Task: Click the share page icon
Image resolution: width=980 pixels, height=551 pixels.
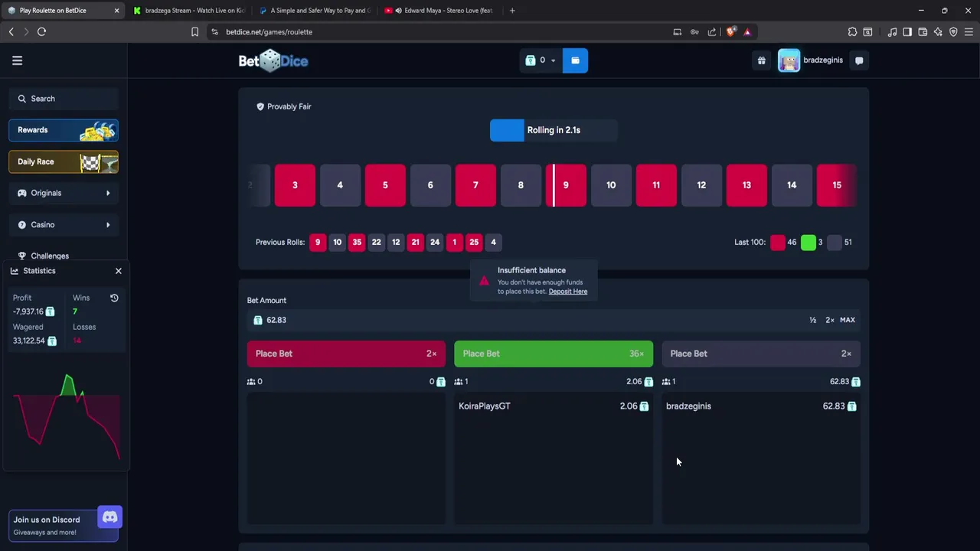Action: tap(712, 31)
